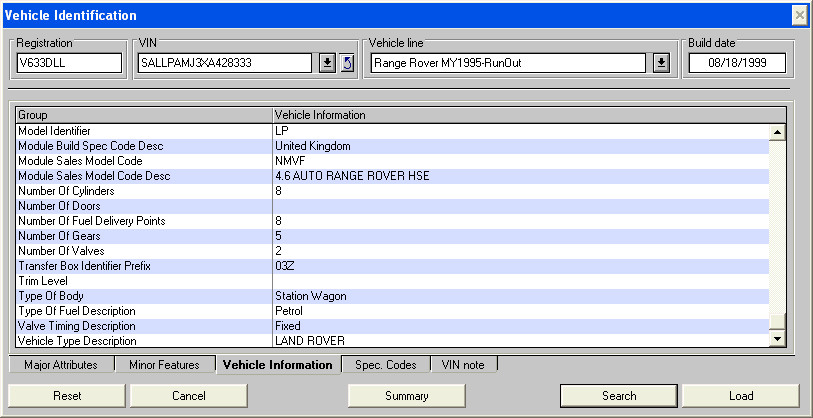The width and height of the screenshot is (813, 418).
Task: Click the 'Station Wagon' value cell
Action: pyautogui.click(x=521, y=297)
